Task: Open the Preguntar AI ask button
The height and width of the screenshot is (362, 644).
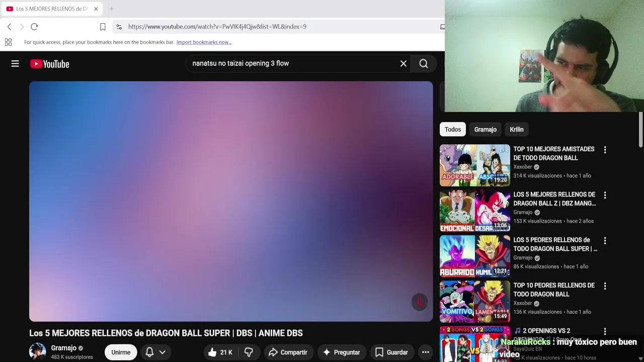Action: 342,352
